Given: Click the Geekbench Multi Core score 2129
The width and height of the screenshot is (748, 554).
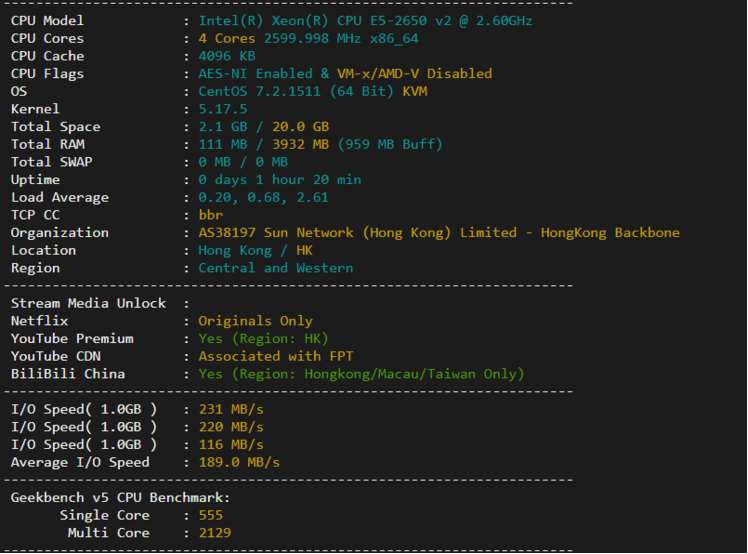Looking at the screenshot, I should tap(214, 533).
